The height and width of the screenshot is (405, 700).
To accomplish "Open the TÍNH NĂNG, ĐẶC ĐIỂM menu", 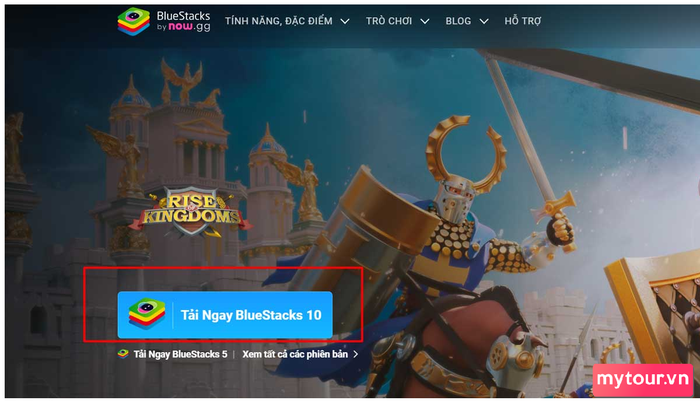I will coord(279,21).
